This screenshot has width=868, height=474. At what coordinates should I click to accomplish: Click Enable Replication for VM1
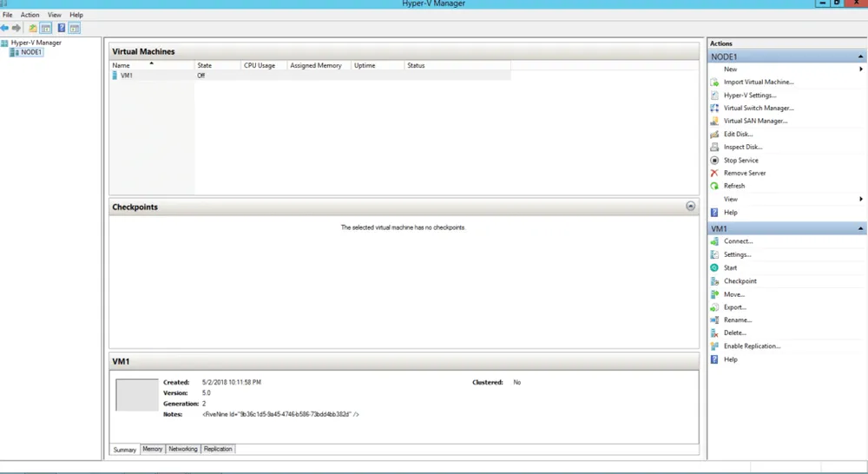[x=752, y=346]
